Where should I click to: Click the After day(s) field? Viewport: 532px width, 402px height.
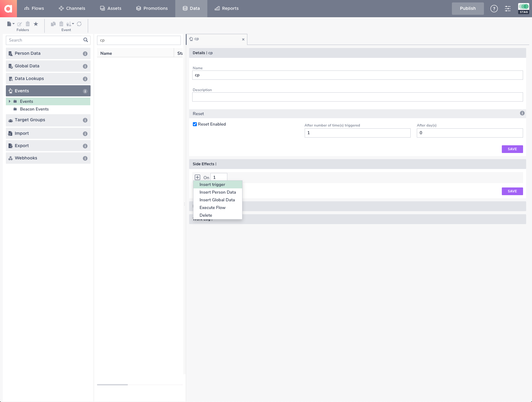click(x=470, y=133)
